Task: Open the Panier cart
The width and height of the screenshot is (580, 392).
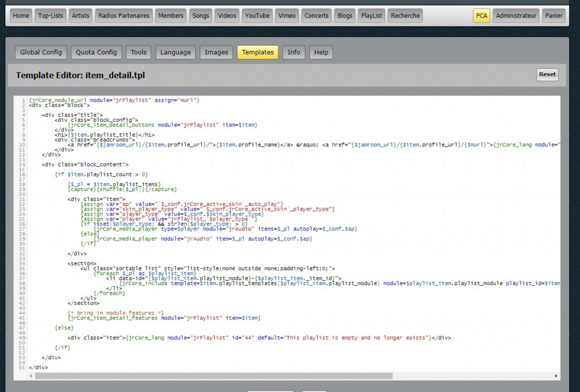Action: pos(554,15)
